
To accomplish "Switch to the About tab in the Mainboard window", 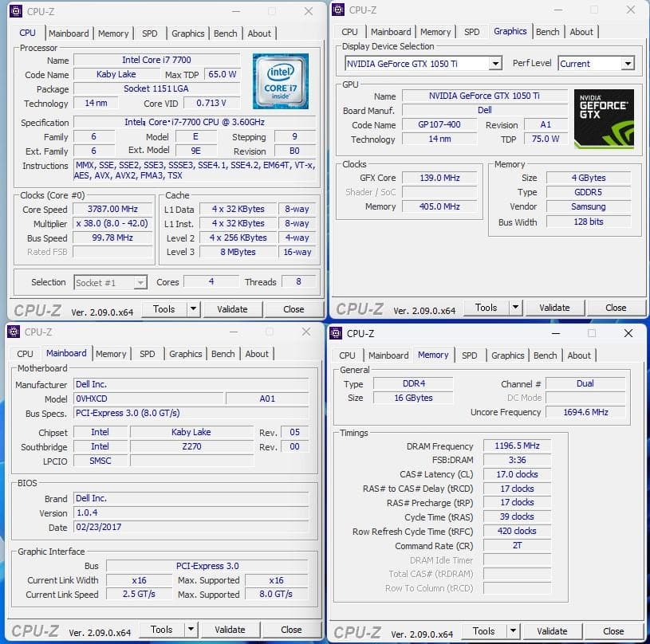I will pyautogui.click(x=257, y=353).
